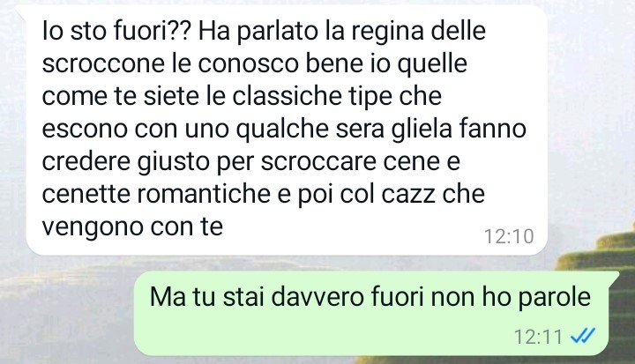
Task: Click the words "conosco bene io"
Action: [x=288, y=63]
